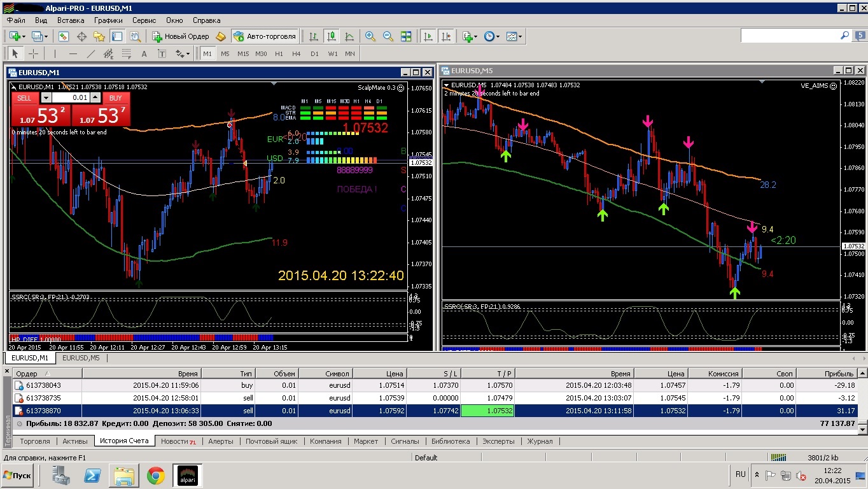Toggle Авто-торговля auto-trading button

point(265,36)
